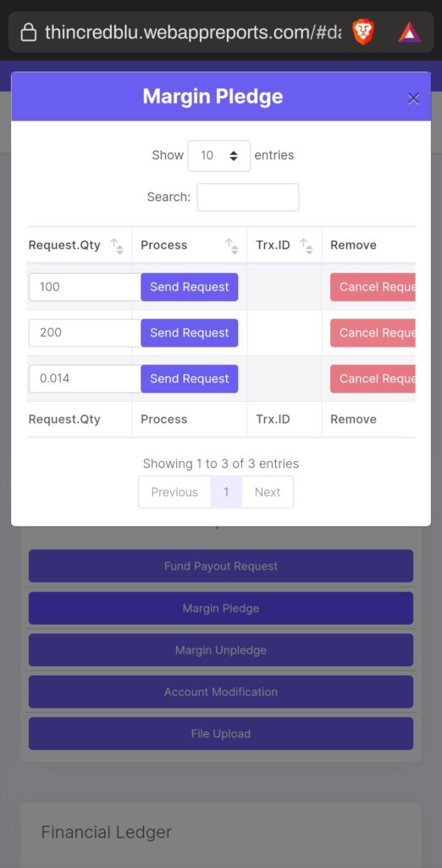Viewport: 442px width, 868px height.
Task: Go to Next page
Action: pos(268,492)
